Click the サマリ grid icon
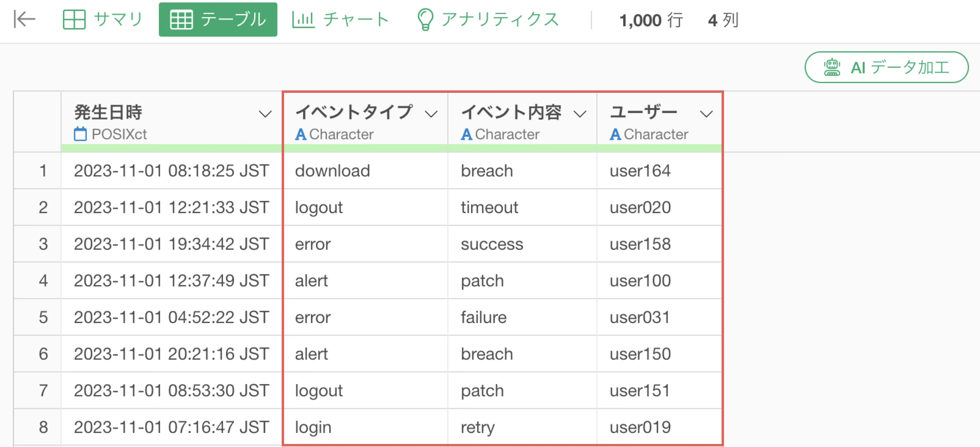This screenshot has height=447, width=980. pyautogui.click(x=74, y=19)
